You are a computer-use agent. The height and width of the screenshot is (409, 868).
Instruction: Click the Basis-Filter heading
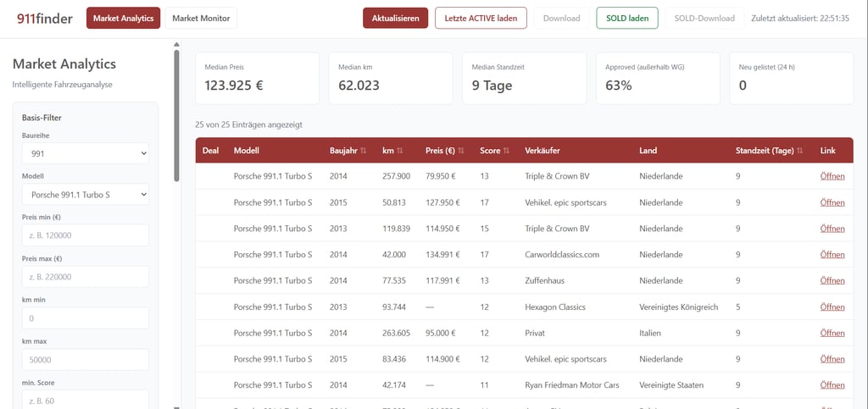[x=42, y=118]
